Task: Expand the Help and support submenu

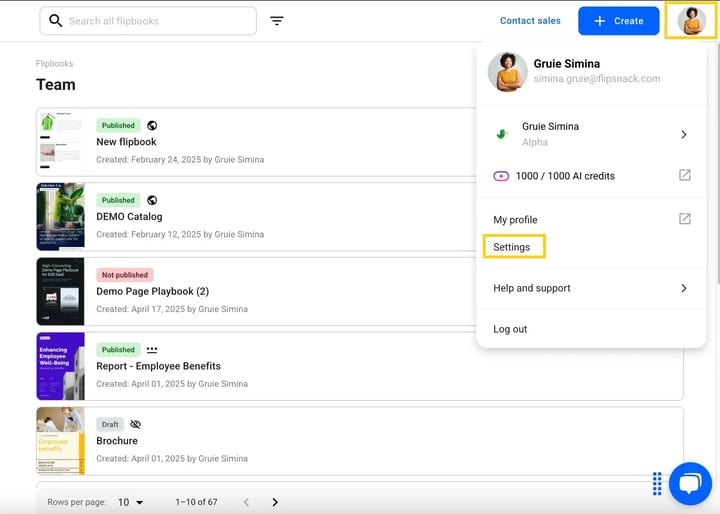Action: click(684, 288)
